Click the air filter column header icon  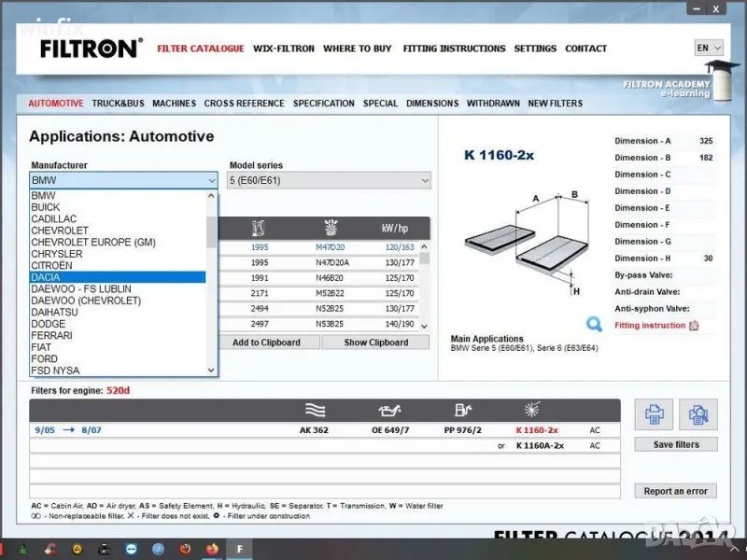pyautogui.click(x=315, y=410)
